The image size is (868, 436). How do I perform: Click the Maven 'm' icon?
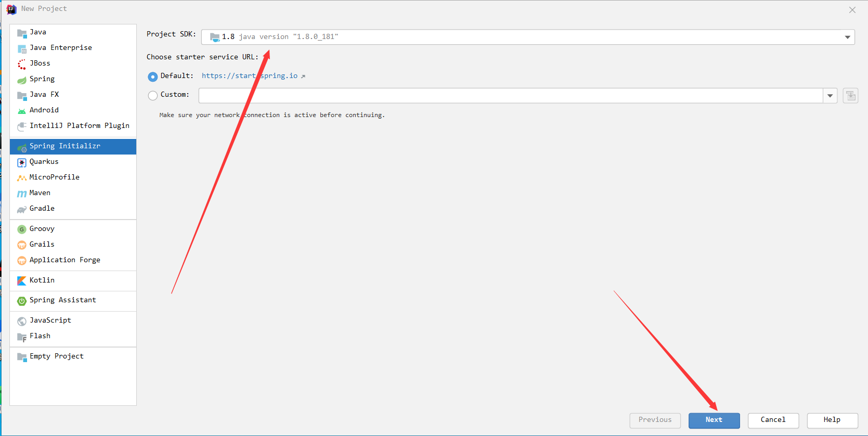tap(21, 194)
